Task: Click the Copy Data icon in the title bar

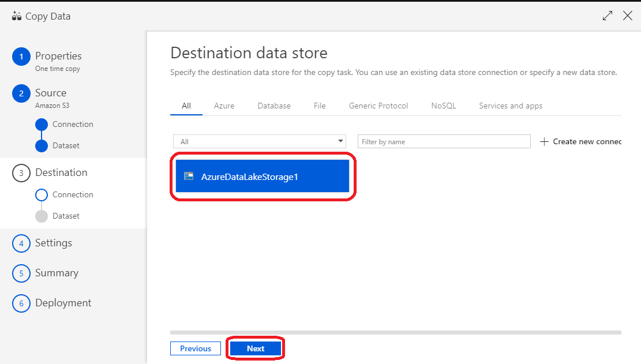Action: click(16, 16)
